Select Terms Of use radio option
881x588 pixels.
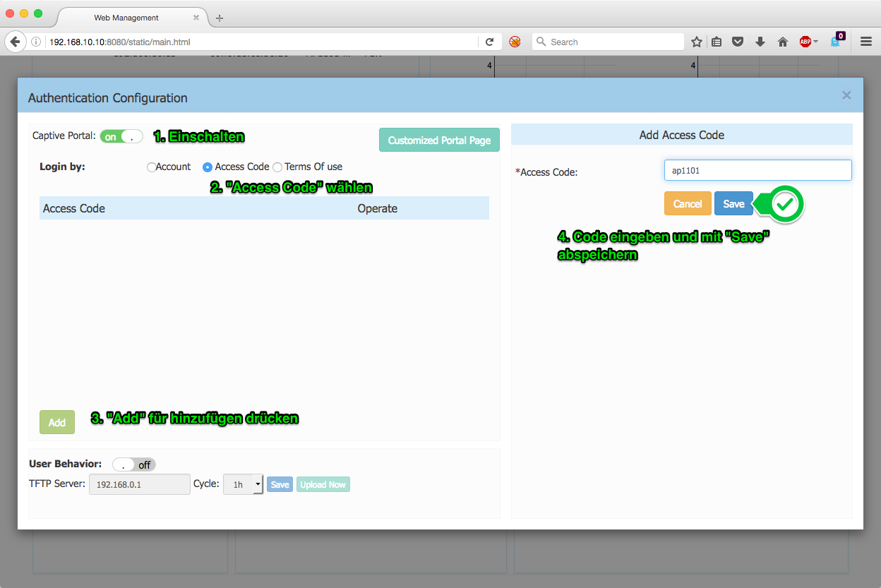pyautogui.click(x=277, y=167)
